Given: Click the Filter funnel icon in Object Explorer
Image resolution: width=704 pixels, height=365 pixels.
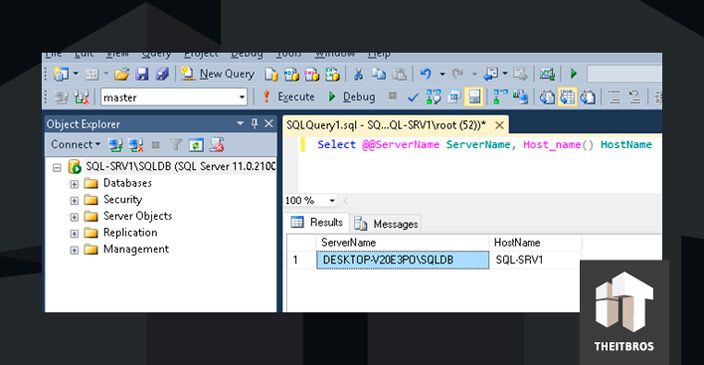Looking at the screenshot, I should 176,145.
